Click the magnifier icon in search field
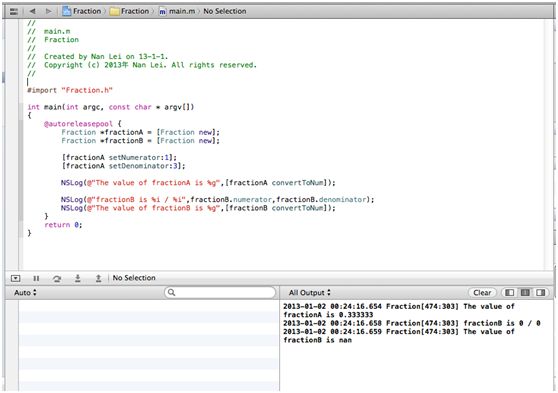 pyautogui.click(x=172, y=293)
